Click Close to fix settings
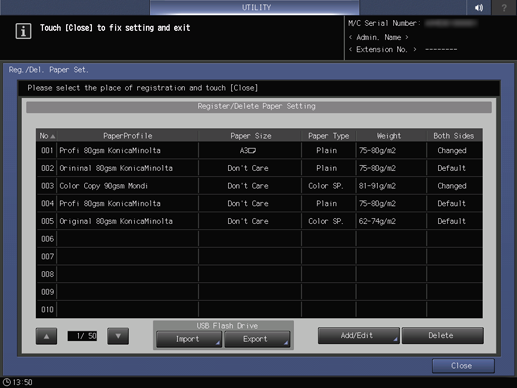 463,366
